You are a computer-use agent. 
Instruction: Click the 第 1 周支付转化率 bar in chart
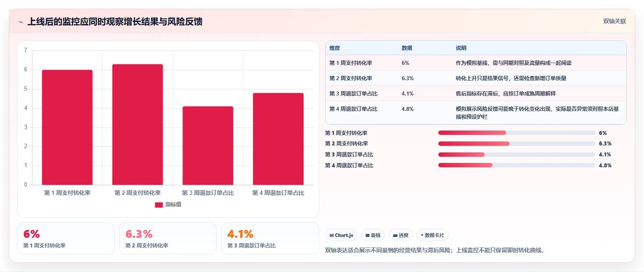(67, 127)
